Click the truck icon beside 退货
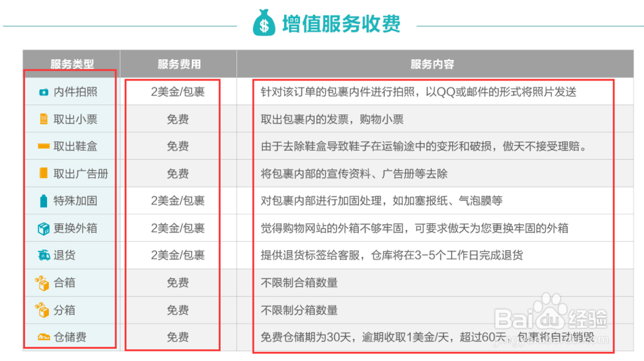This screenshot has height=361, width=644. 44,255
